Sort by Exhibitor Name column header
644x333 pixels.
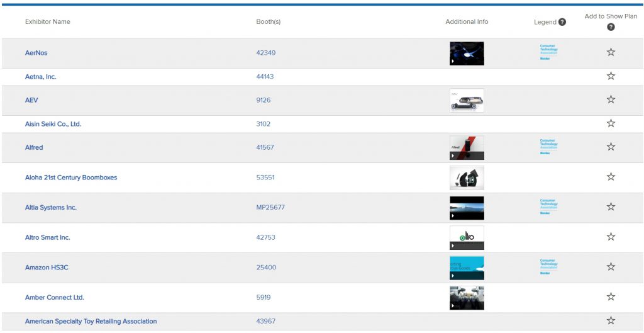coord(48,22)
